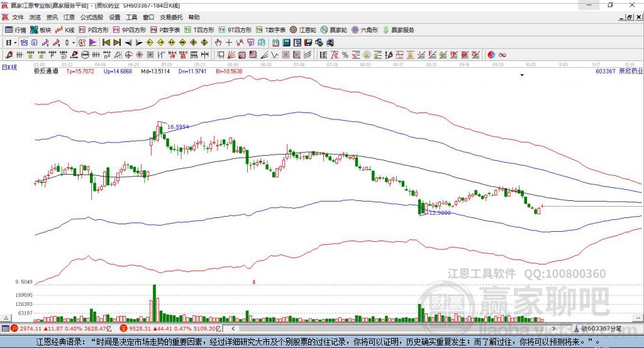The image size is (644, 348).
Task: Open the 江恩 menu
Action: point(69,17)
